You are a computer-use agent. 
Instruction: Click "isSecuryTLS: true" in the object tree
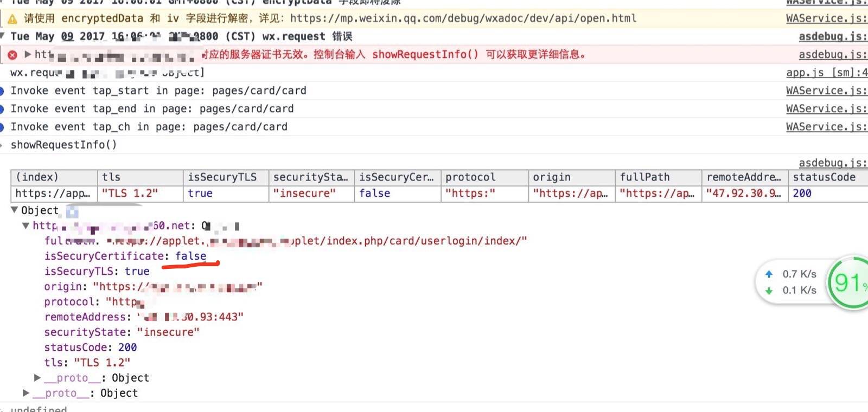97,271
